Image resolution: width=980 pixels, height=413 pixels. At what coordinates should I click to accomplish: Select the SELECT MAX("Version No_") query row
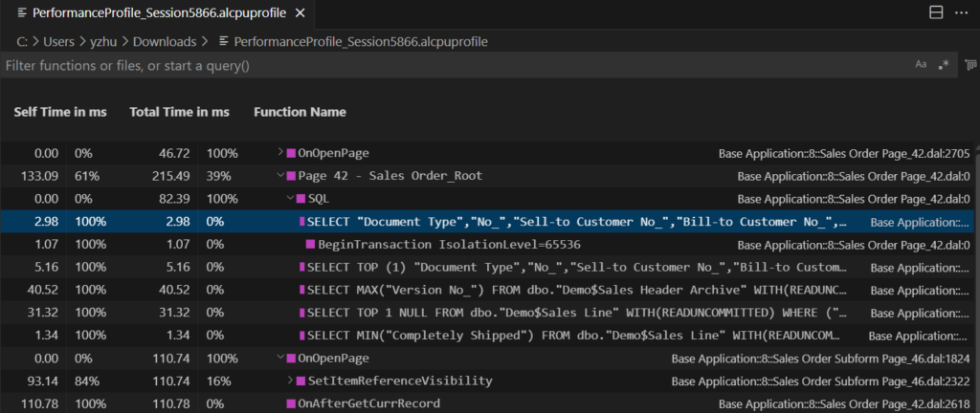pos(574,290)
